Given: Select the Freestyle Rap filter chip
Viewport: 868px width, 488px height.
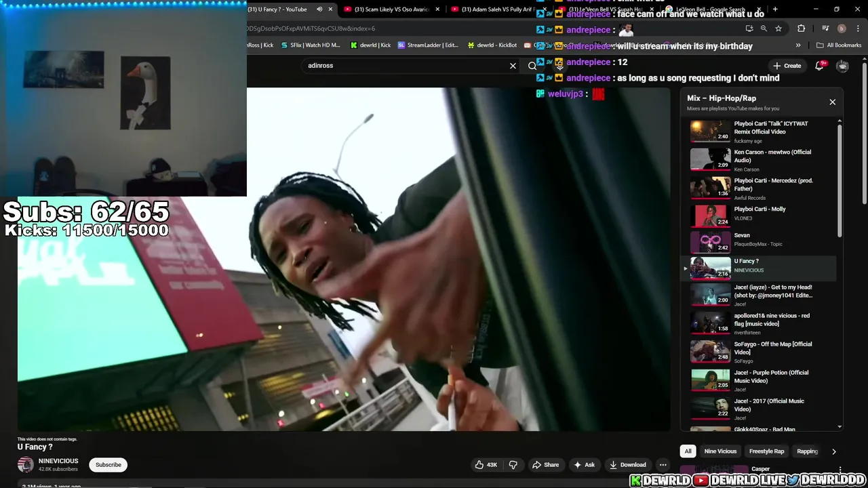Looking at the screenshot, I should point(766,451).
